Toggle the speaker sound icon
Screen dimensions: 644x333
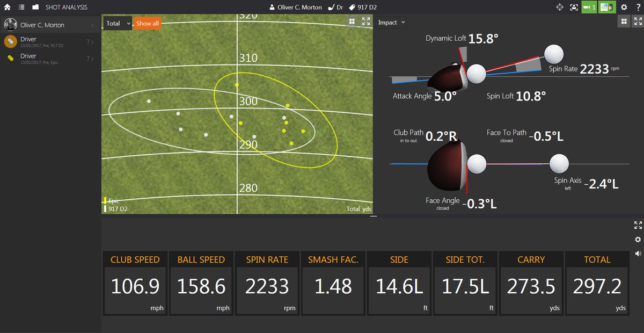(638, 254)
